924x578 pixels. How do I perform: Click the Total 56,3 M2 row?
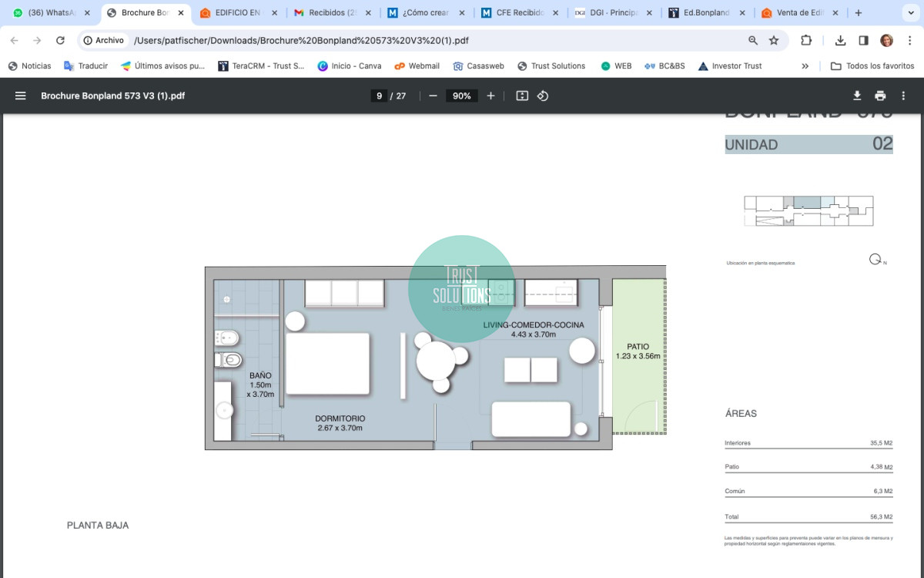tap(808, 516)
